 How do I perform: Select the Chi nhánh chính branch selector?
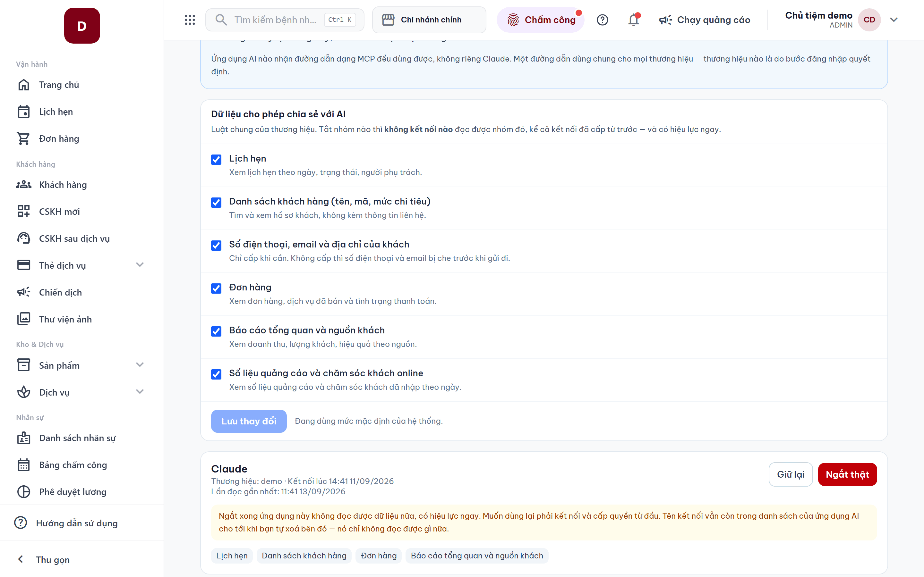[429, 20]
